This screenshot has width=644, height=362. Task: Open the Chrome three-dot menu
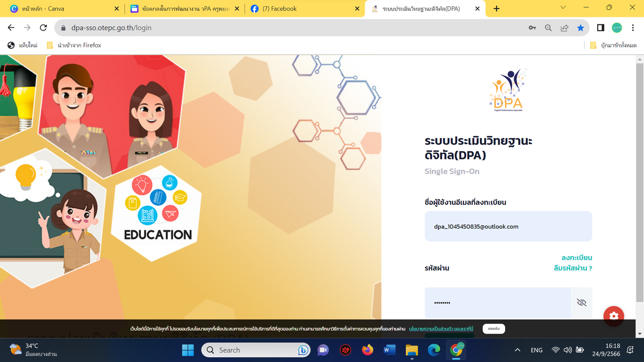(633, 28)
